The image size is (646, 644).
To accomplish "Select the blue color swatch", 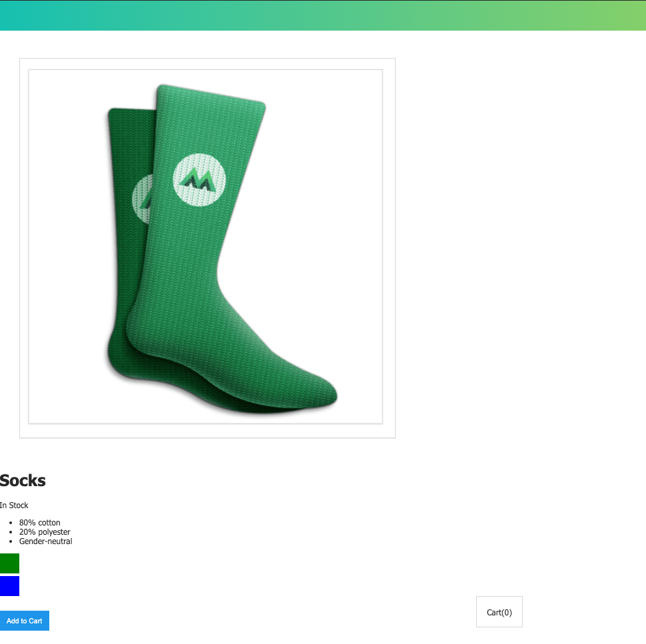I will point(9,586).
